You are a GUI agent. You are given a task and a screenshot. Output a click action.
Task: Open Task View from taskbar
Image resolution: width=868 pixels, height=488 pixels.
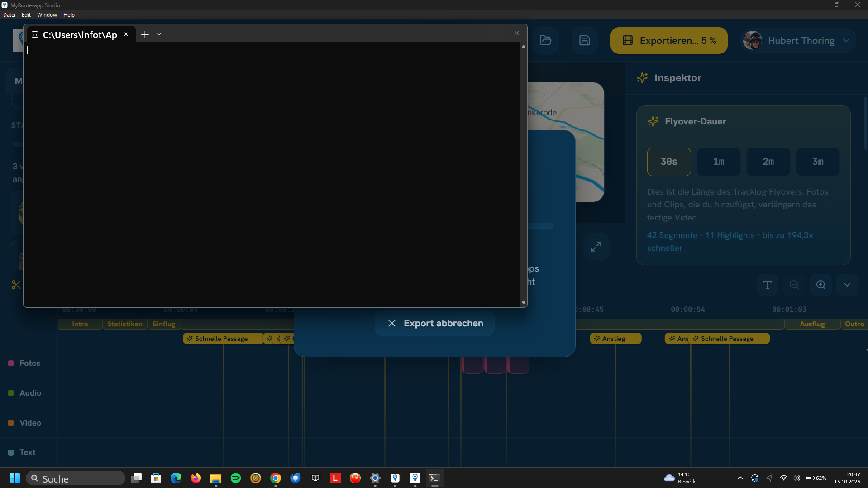tap(136, 478)
